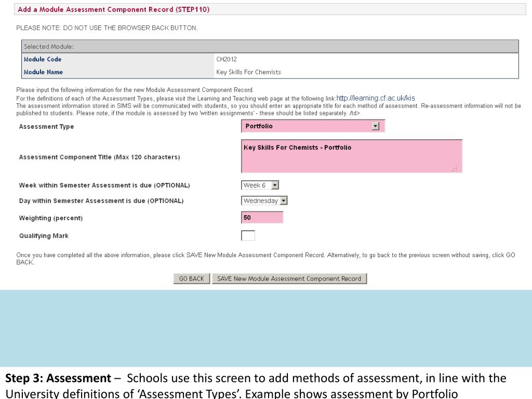
Task: Click the Assessment Type label
Action: (x=46, y=127)
